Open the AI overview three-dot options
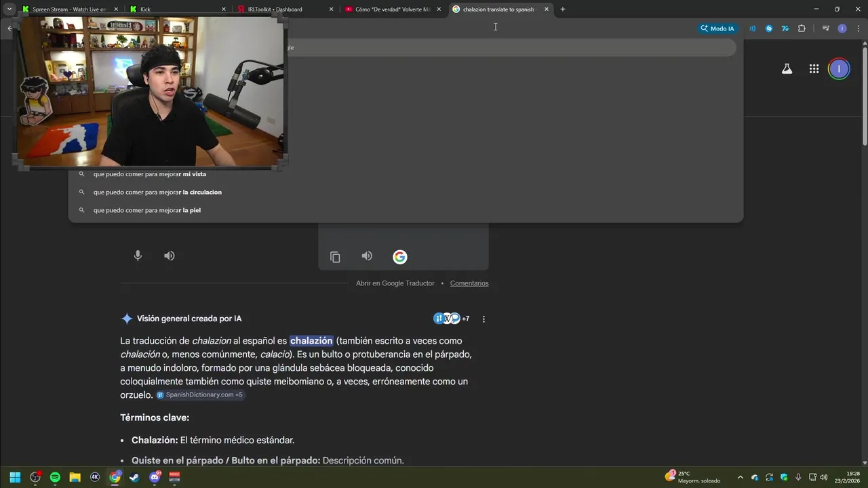 coord(484,319)
